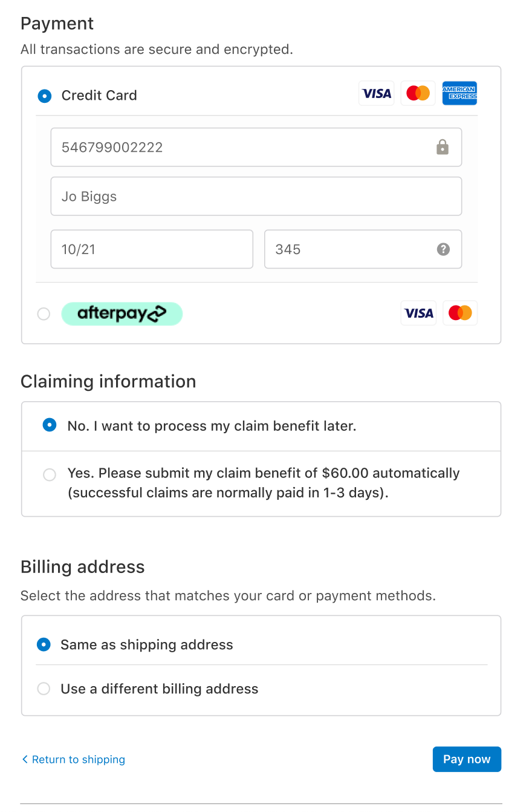
Task: Click the expiry date field showing 10/21
Action: [x=152, y=249]
